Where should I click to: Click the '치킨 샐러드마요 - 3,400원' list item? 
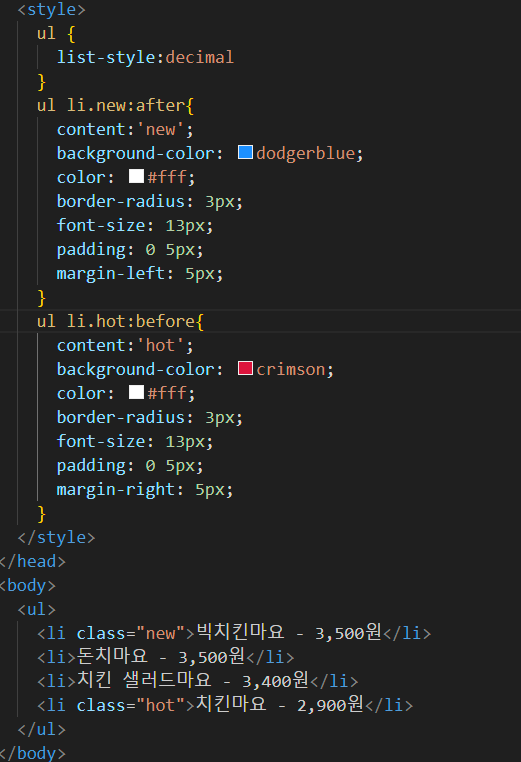(x=198, y=681)
